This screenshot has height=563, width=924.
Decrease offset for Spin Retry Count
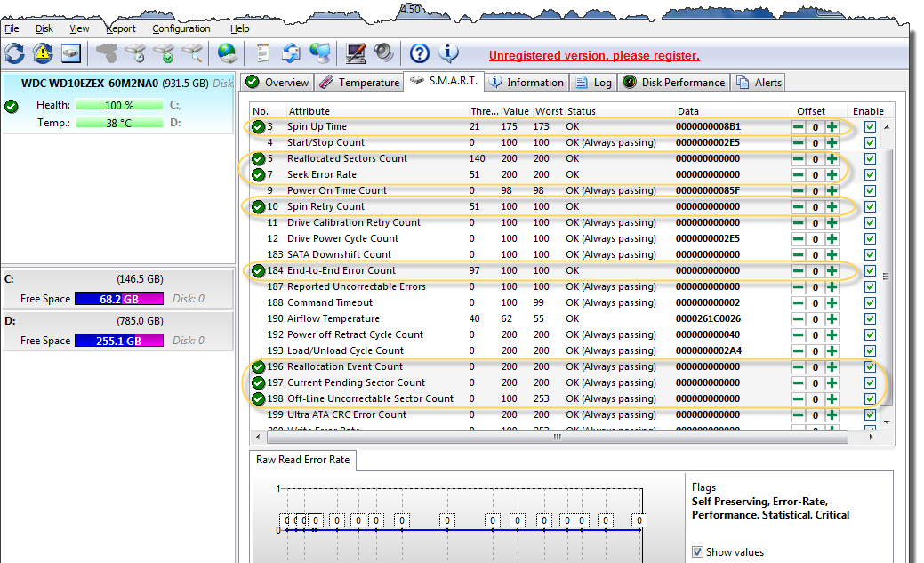pyautogui.click(x=799, y=207)
